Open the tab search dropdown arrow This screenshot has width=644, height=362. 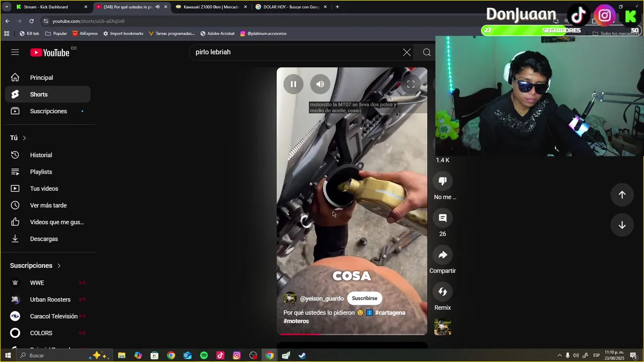click(x=6, y=7)
